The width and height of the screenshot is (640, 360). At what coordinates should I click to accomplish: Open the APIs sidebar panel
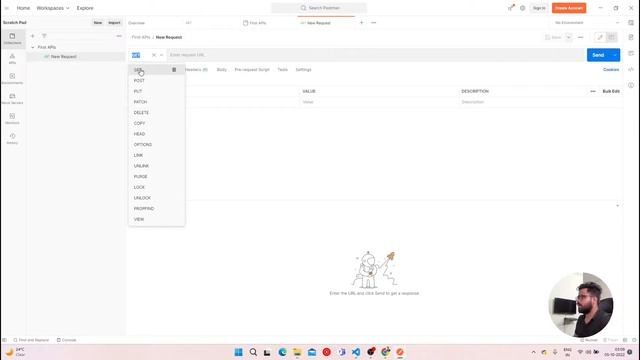[12, 58]
